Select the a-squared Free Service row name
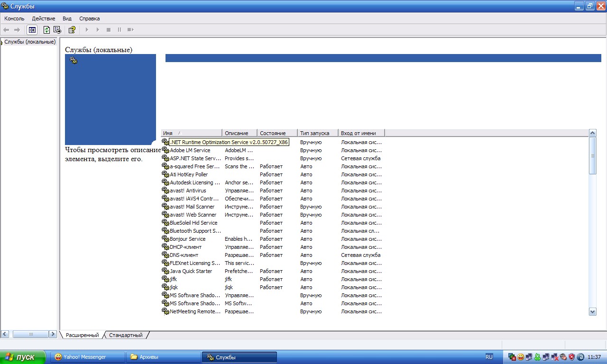607x364 pixels. pos(194,166)
